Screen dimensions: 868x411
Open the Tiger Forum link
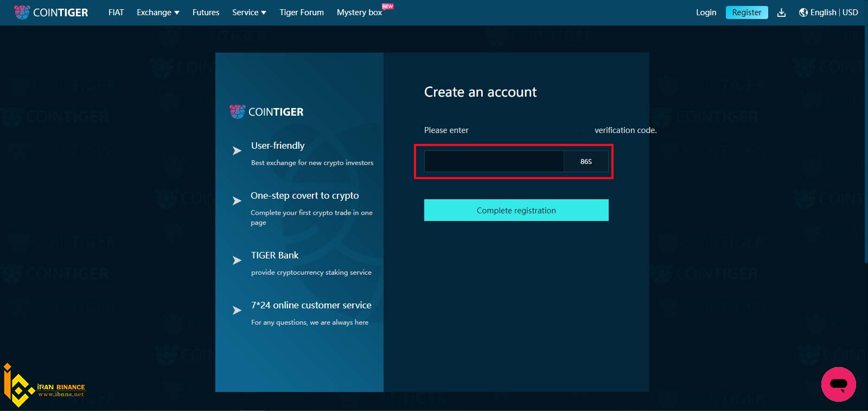302,12
